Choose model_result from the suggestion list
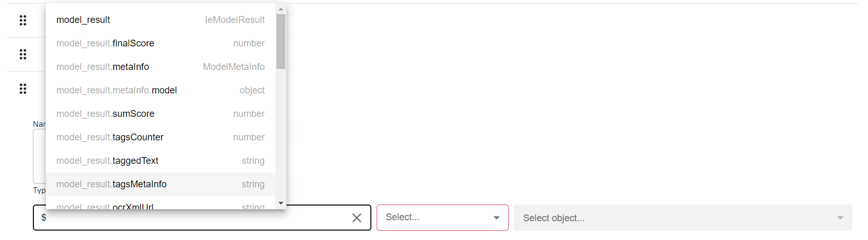The height and width of the screenshot is (240, 868). tap(161, 20)
